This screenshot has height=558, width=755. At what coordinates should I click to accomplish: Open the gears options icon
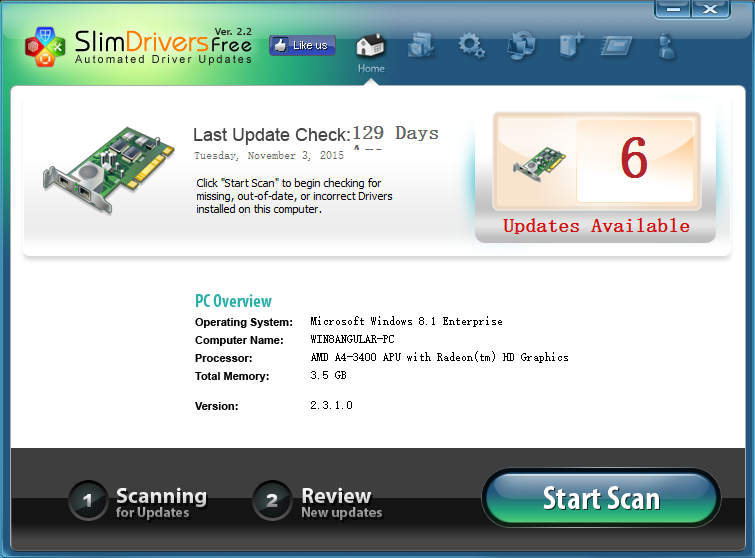(x=471, y=46)
